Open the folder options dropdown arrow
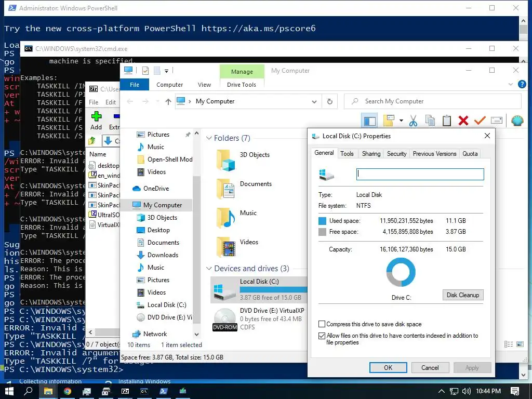 (401, 121)
